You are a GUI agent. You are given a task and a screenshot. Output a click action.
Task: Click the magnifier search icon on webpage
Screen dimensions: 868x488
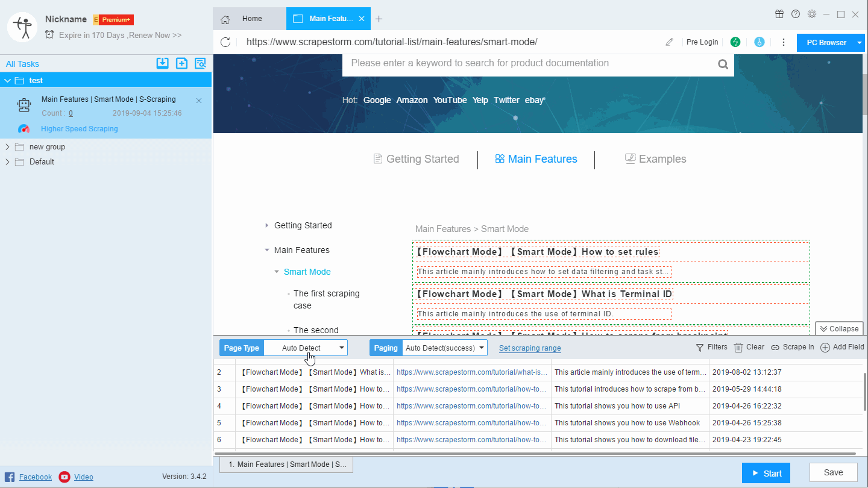pos(723,64)
